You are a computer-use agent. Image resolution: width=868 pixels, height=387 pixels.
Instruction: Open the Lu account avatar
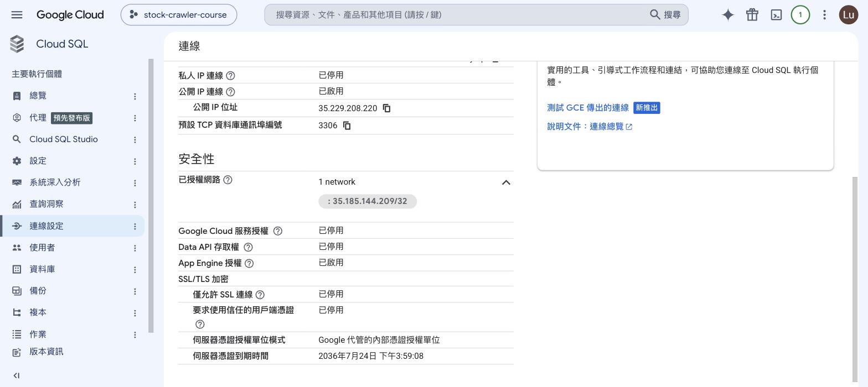click(x=848, y=15)
